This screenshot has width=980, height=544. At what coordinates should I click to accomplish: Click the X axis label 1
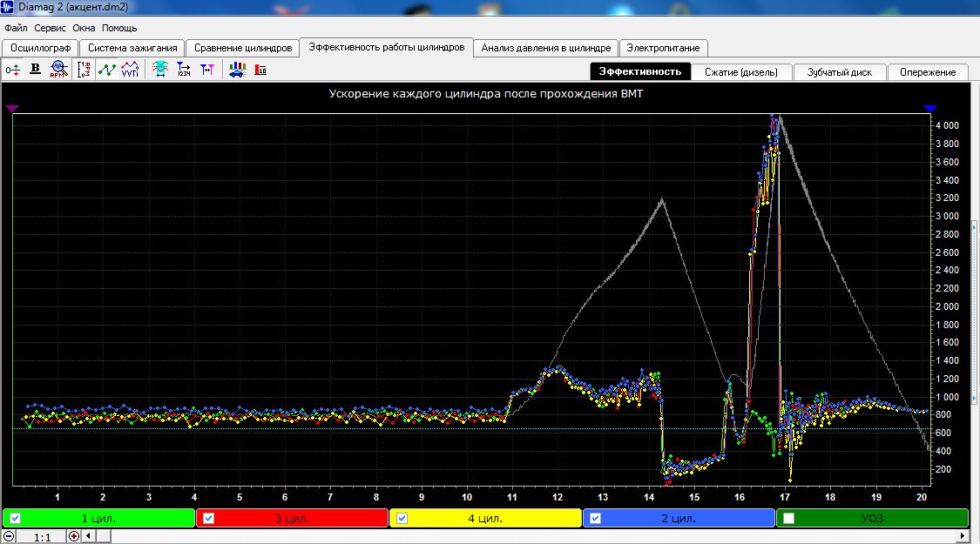[57, 497]
